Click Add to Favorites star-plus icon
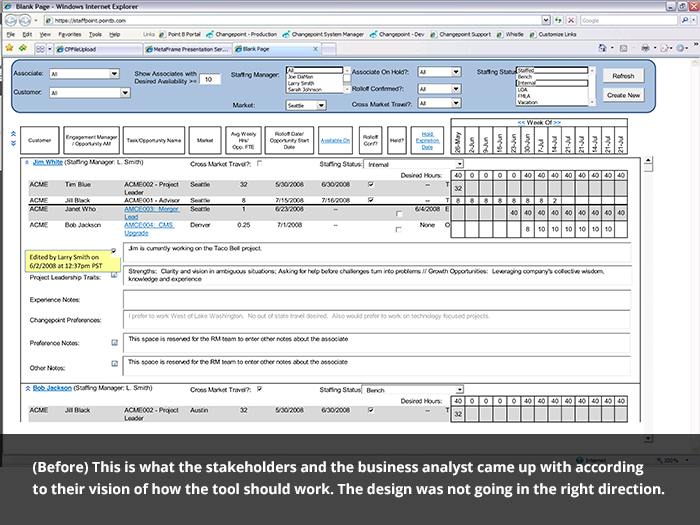700x525 pixels. tap(22, 48)
